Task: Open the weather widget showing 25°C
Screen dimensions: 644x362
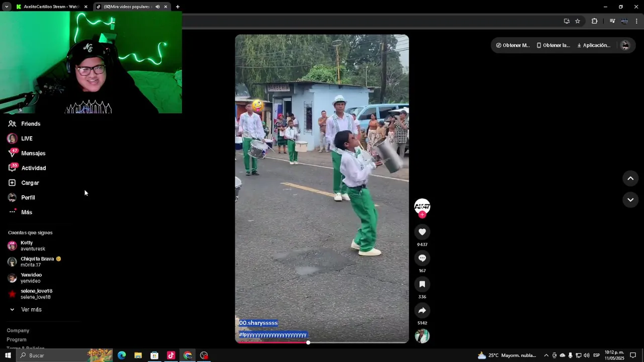Action: 507,355
